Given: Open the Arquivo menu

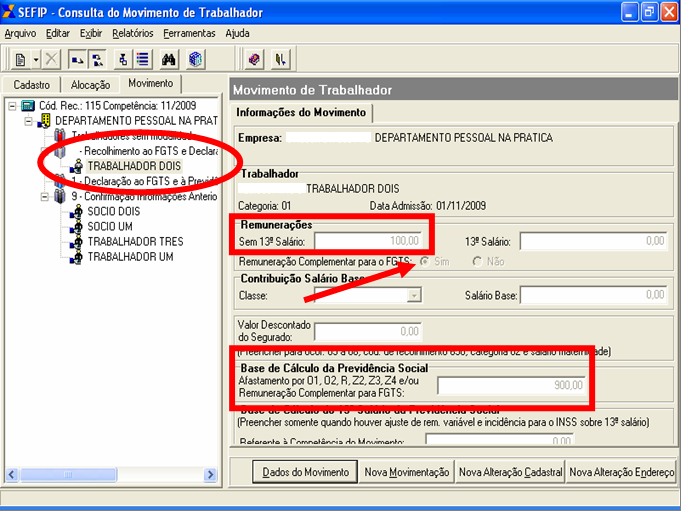Looking at the screenshot, I should tap(20, 33).
